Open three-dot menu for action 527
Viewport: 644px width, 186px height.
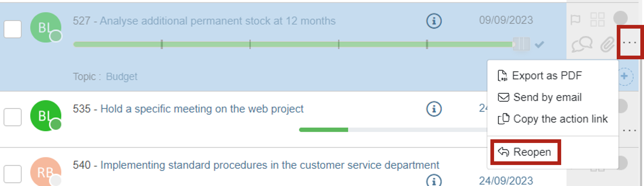click(630, 42)
